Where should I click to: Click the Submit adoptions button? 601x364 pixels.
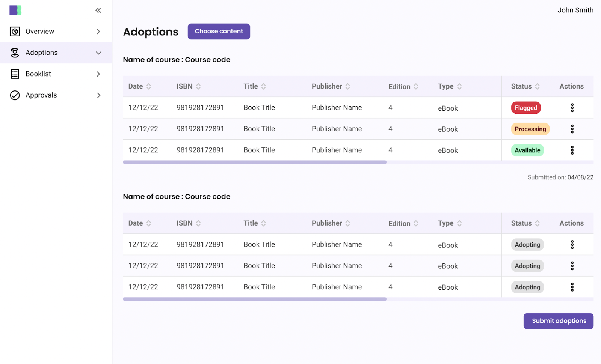click(558, 321)
